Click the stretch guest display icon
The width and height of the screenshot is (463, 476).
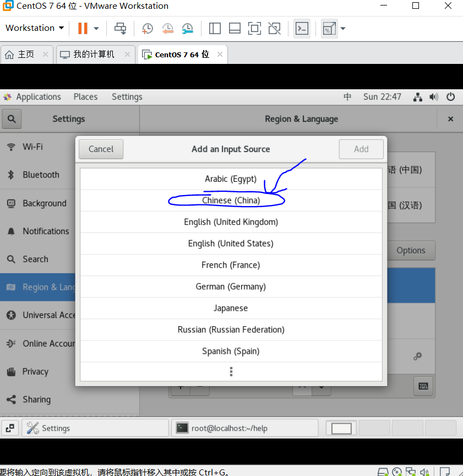click(x=329, y=29)
